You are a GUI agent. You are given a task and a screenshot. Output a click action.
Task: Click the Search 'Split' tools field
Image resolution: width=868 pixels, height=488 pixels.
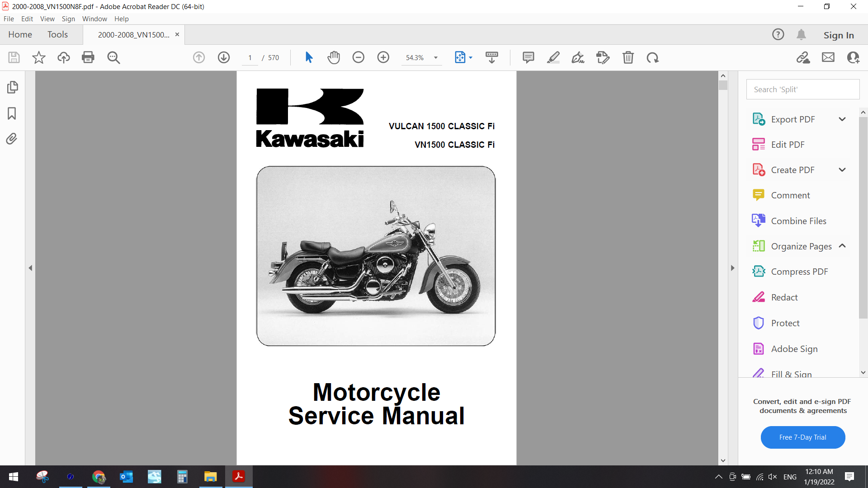[x=803, y=89]
